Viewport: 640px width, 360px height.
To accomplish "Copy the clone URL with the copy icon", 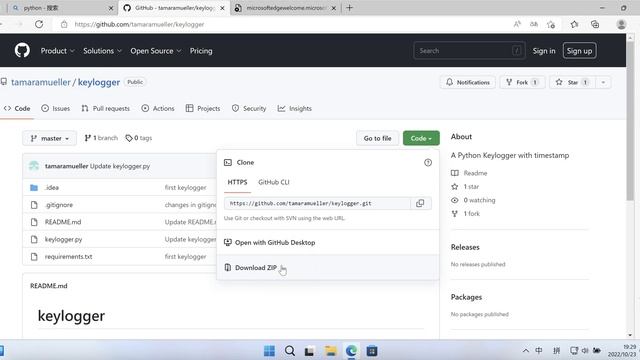I will tap(420, 203).
